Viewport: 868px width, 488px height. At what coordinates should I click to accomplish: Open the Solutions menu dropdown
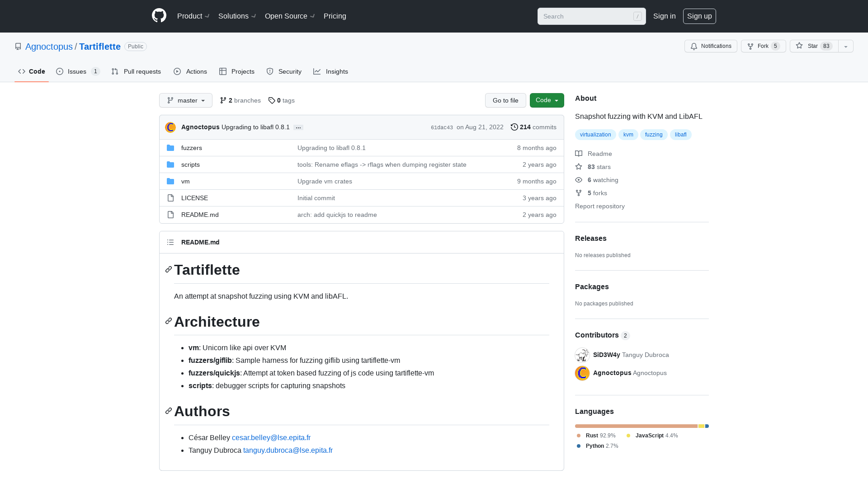[237, 16]
